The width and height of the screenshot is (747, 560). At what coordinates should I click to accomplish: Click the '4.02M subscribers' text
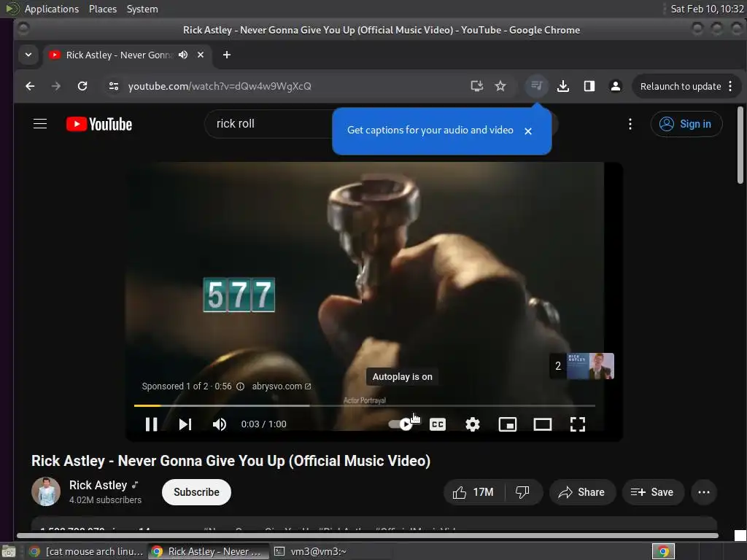click(105, 500)
